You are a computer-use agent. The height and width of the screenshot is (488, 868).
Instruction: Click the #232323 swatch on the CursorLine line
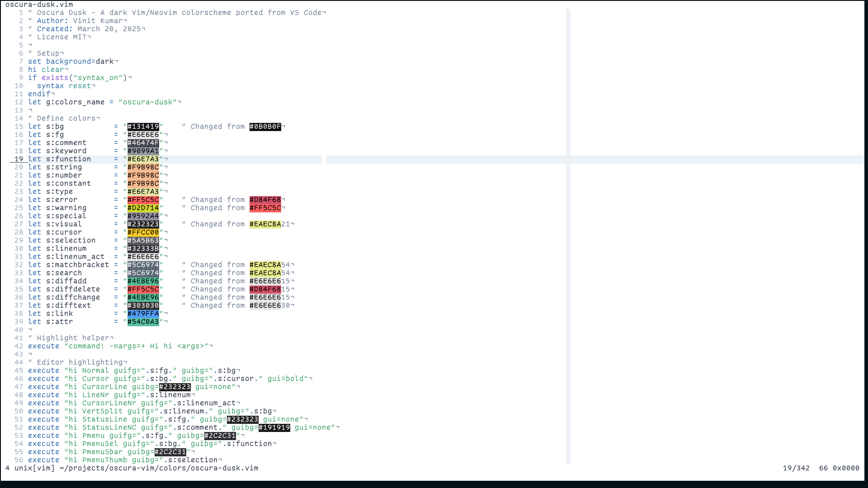tap(175, 387)
